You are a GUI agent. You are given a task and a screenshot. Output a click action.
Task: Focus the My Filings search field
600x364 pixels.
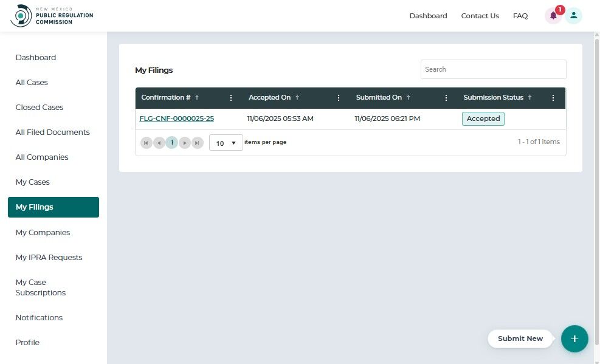click(x=493, y=69)
